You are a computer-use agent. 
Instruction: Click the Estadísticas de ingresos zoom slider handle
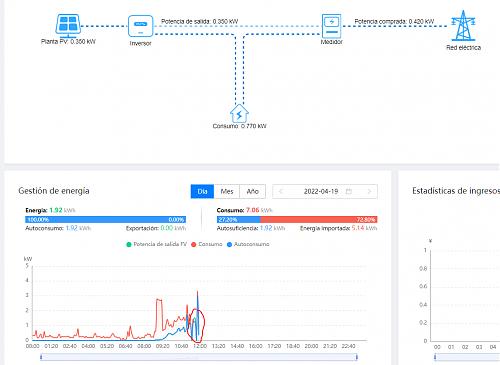click(435, 357)
